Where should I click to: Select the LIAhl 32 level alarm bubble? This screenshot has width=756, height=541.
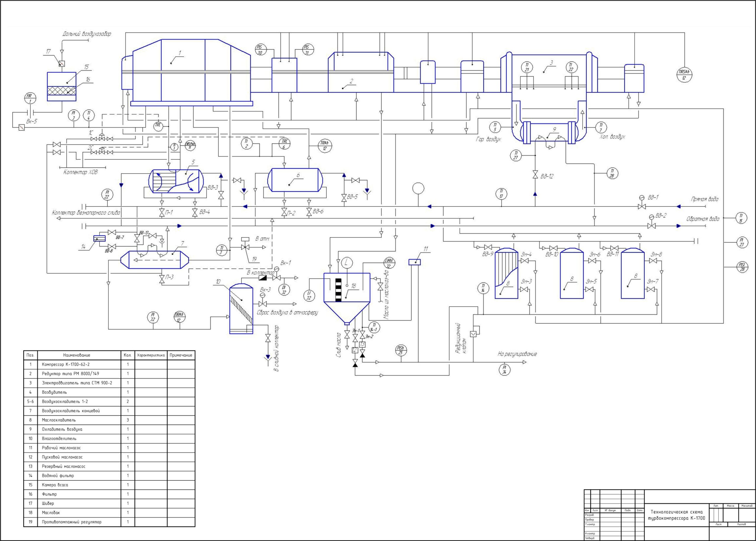click(389, 263)
